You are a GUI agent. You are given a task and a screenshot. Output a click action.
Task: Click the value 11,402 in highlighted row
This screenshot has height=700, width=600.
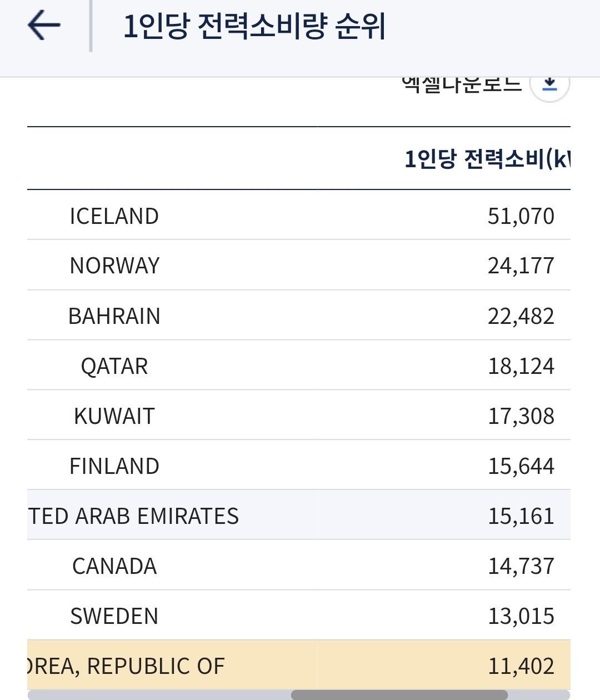[521, 666]
